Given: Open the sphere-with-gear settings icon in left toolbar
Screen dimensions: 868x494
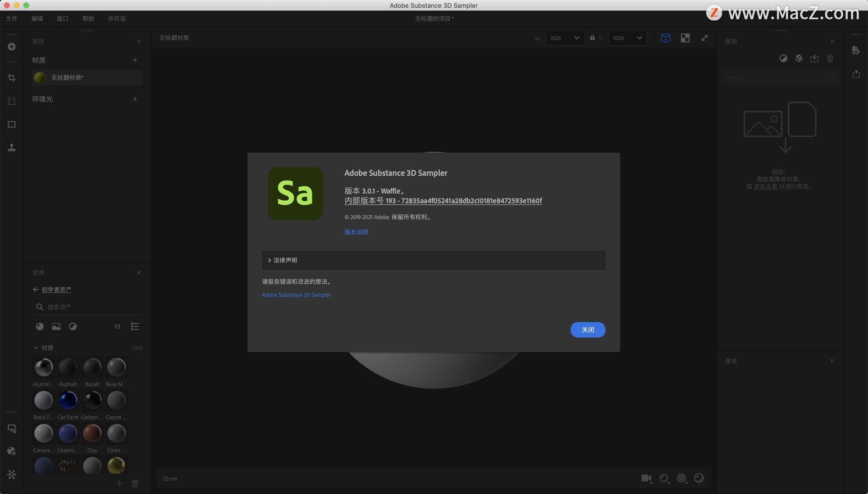Looking at the screenshot, I should pos(12,451).
